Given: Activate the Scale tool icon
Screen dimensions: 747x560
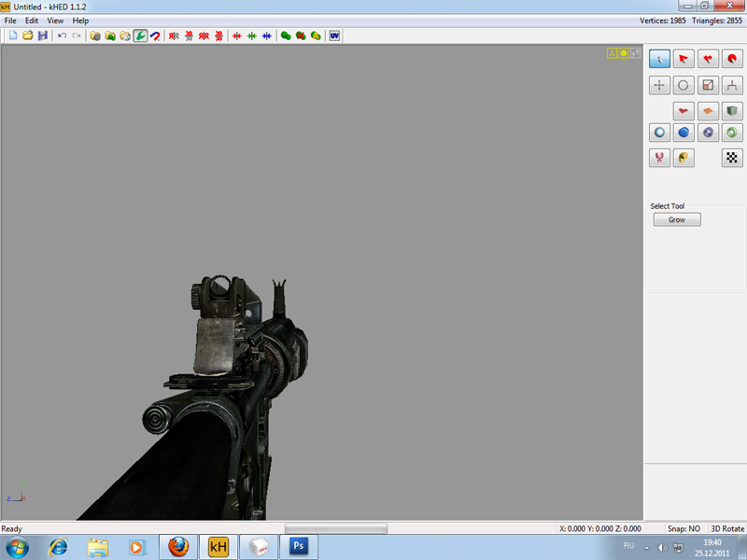Looking at the screenshot, I should coord(708,85).
